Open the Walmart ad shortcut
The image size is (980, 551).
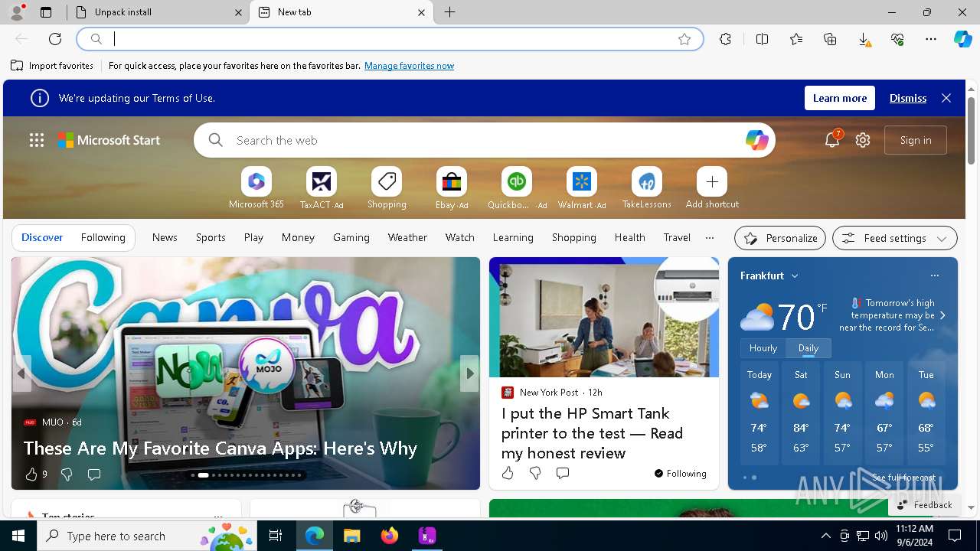[x=582, y=182]
